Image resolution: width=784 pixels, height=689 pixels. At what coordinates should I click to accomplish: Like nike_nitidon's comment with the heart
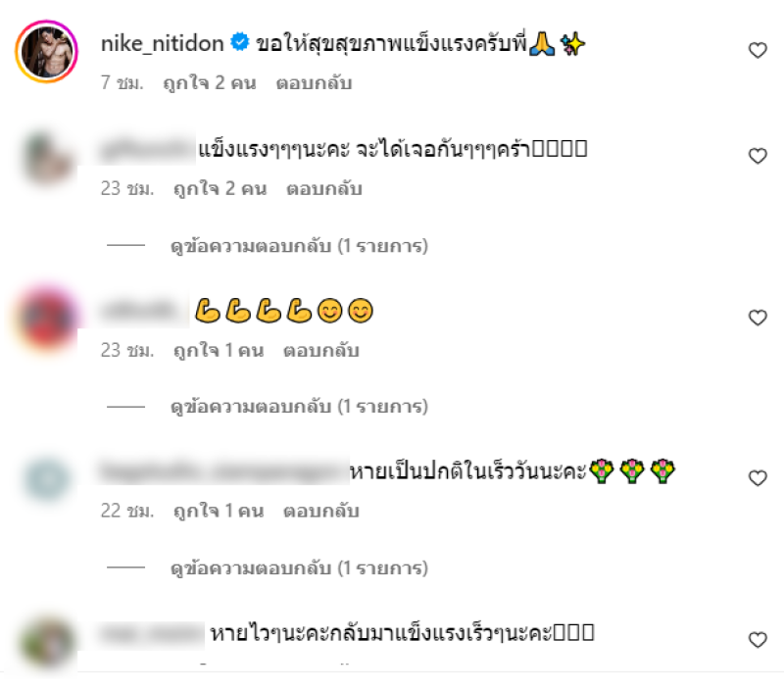point(758,51)
